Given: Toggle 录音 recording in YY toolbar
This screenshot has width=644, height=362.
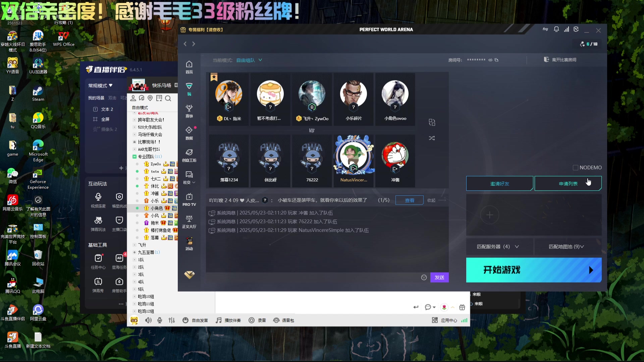Looking at the screenshot, I should 257,320.
